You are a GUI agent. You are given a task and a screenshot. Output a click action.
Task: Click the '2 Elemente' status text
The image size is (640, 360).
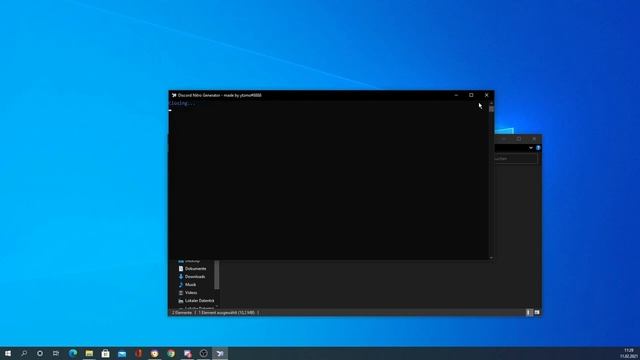[x=182, y=313]
